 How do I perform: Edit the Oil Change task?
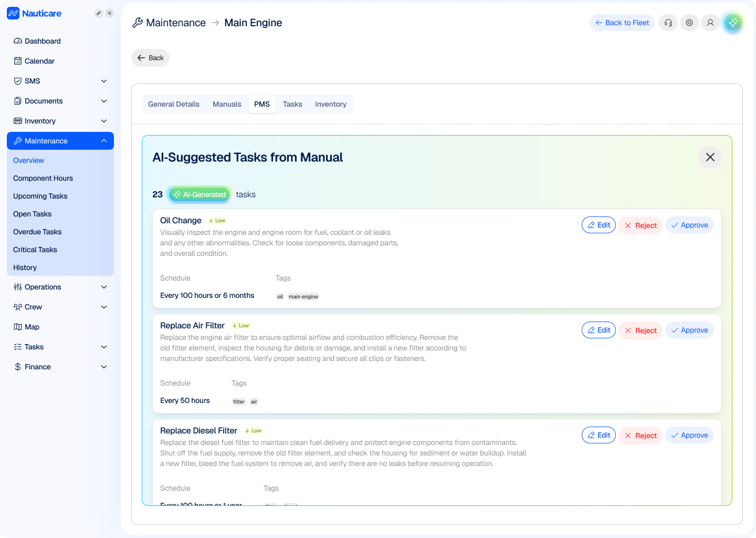coord(598,225)
